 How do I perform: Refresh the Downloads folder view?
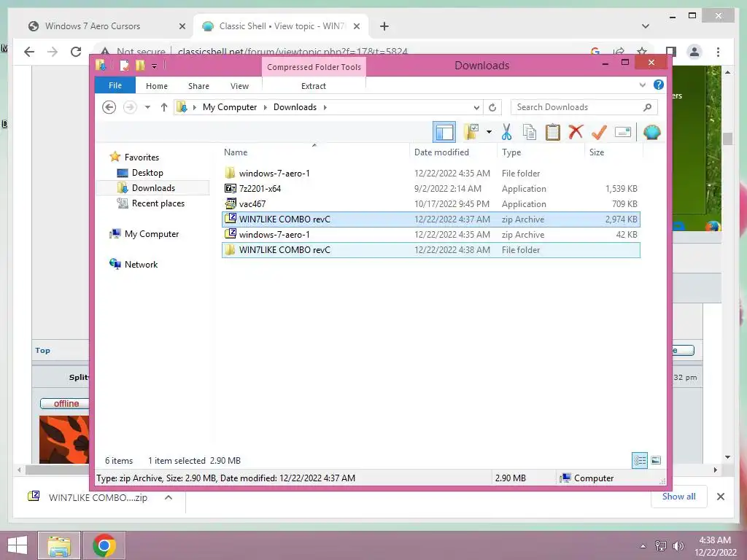(492, 107)
